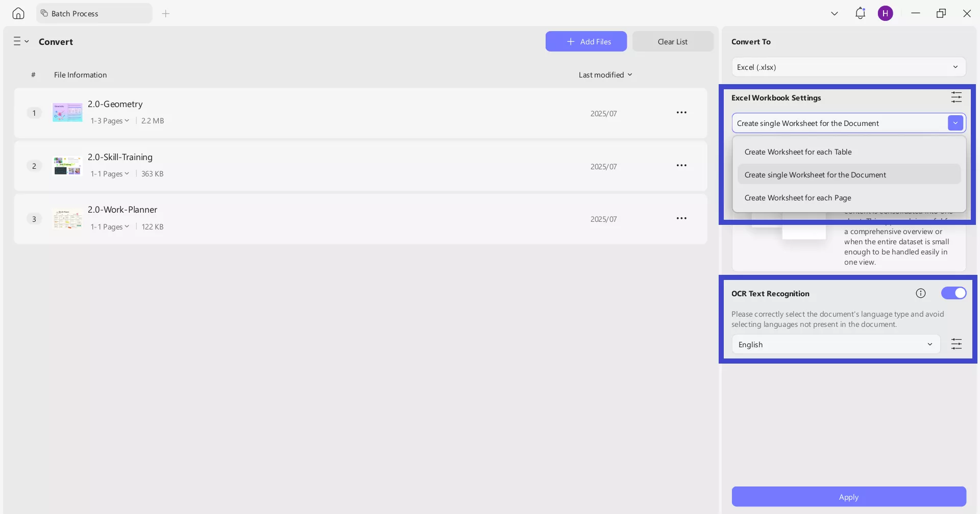Sort list by Last modified
Viewport: 980px width, 514px height.
[x=605, y=75]
